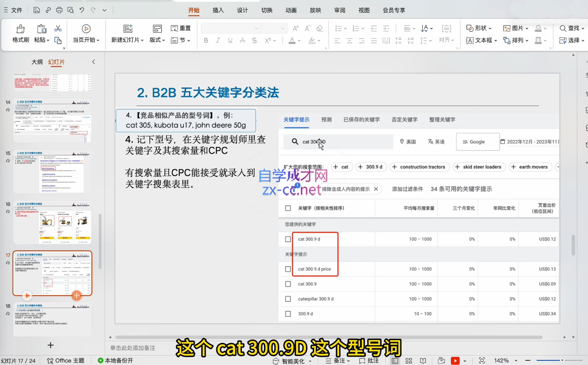Click the Copy icon below the scissors
This screenshot has height=365, width=588.
pos(58,40)
